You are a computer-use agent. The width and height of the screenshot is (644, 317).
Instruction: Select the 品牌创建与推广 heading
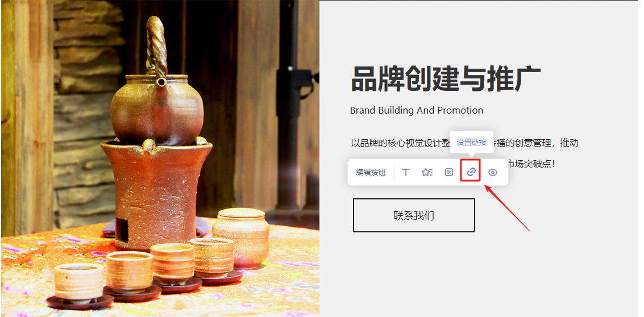(x=446, y=80)
